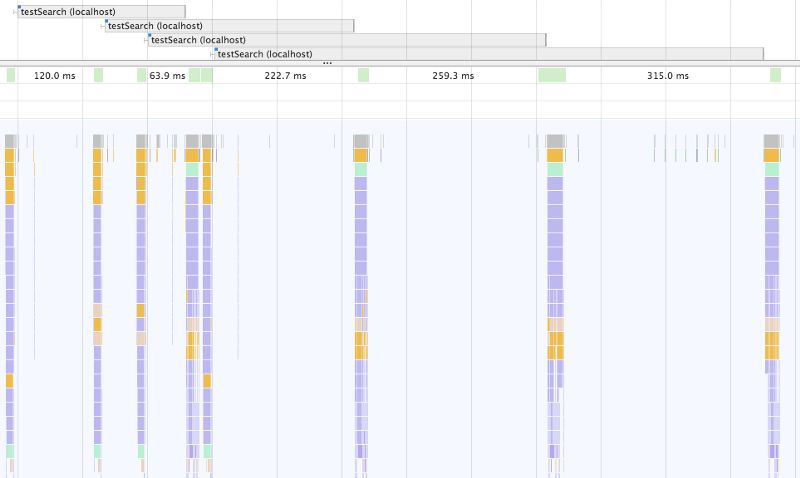Click the blue marker icon on third testSearch request
This screenshot has width=800, height=478.
tap(149, 36)
